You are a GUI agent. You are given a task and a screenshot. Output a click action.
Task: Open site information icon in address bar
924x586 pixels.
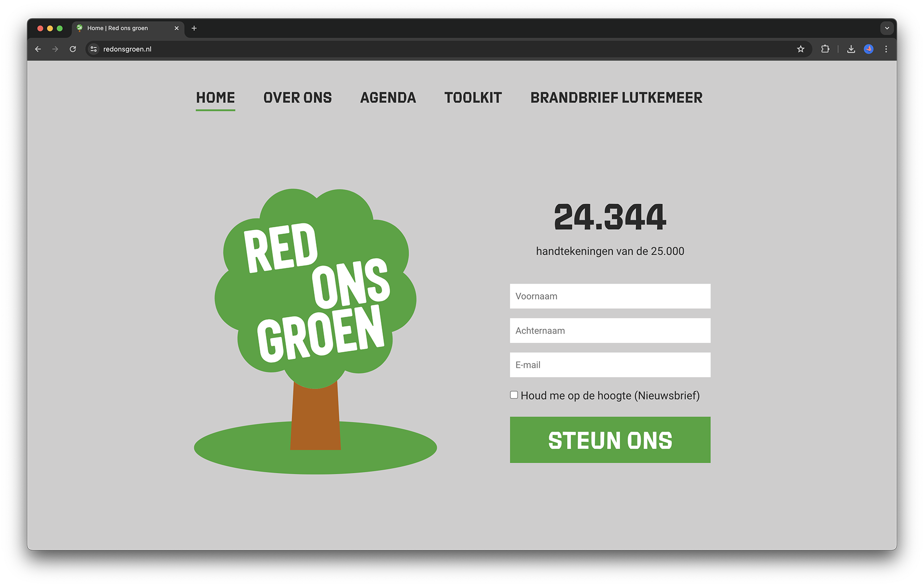click(94, 49)
